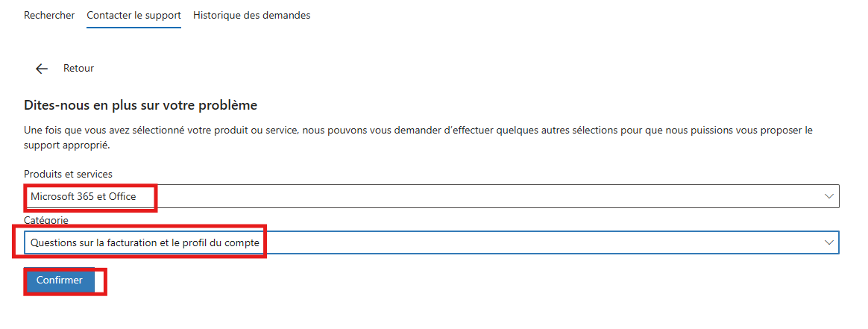Focus dropdown via 'Produits et services' label
This screenshot has height=329, width=868.
tap(68, 174)
